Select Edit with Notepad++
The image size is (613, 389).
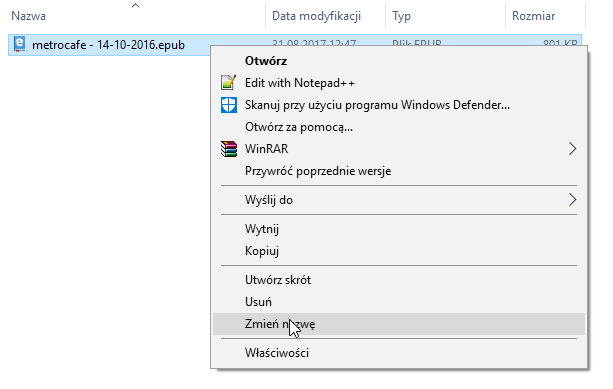(x=399, y=82)
